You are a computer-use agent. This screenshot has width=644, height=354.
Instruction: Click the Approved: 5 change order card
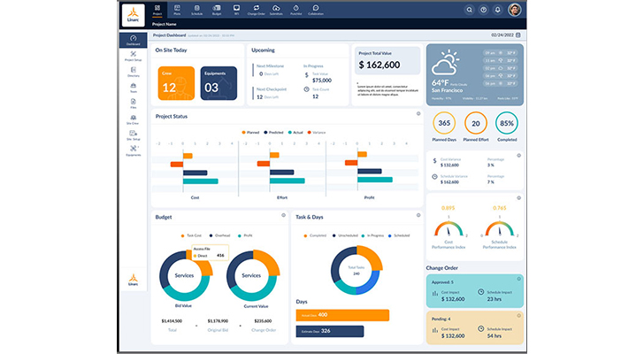(x=475, y=291)
